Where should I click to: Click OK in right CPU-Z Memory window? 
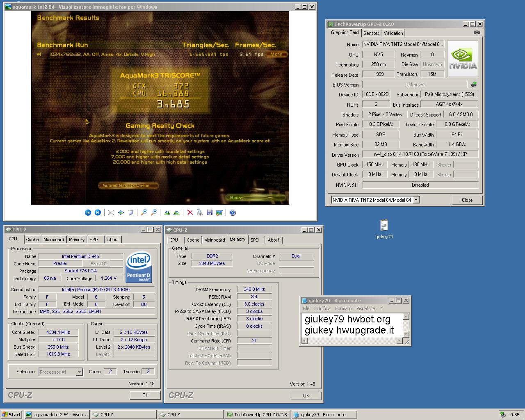pyautogui.click(x=306, y=395)
